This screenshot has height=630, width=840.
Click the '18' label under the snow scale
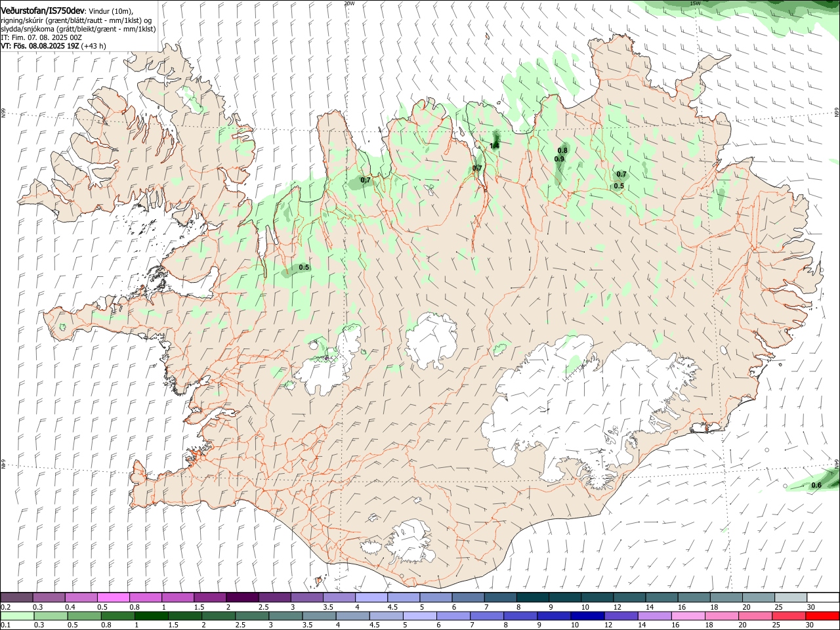[x=713, y=607]
